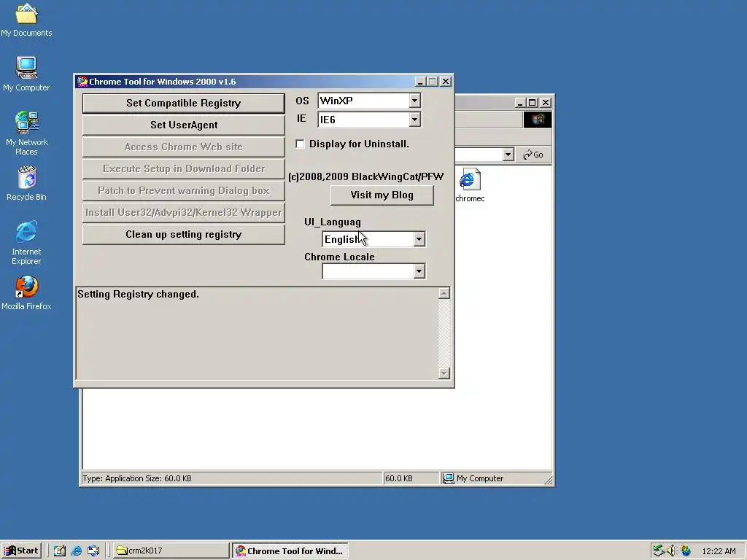Click Chrome Tool title bar app icon
Screen dimensions: 747x560
[x=82, y=82]
